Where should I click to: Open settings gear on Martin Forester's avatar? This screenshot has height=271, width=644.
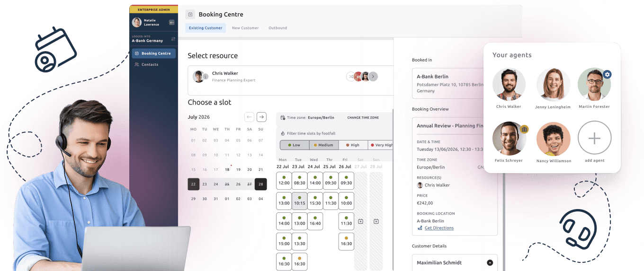click(x=608, y=75)
